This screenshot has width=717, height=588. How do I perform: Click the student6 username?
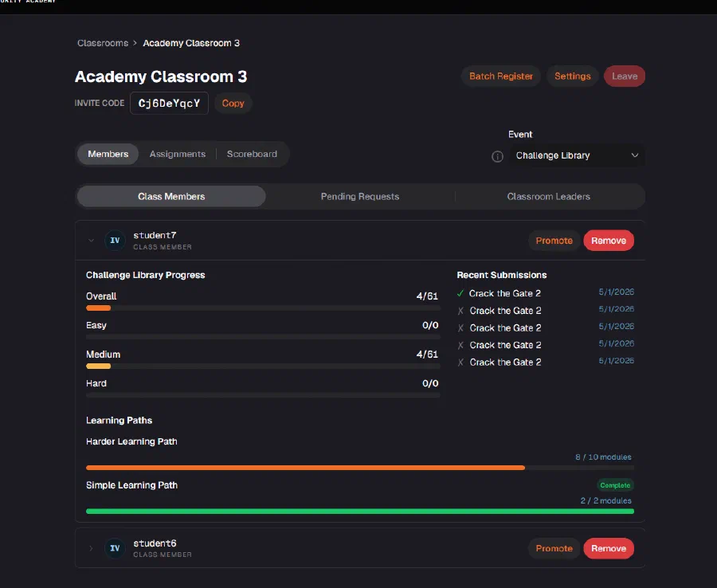coord(155,543)
